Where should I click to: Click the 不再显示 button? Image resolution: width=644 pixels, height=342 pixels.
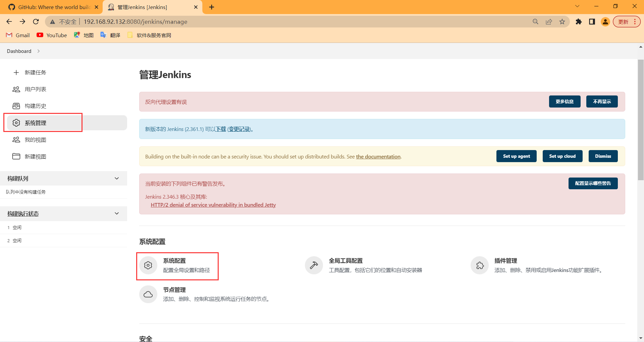[602, 101]
